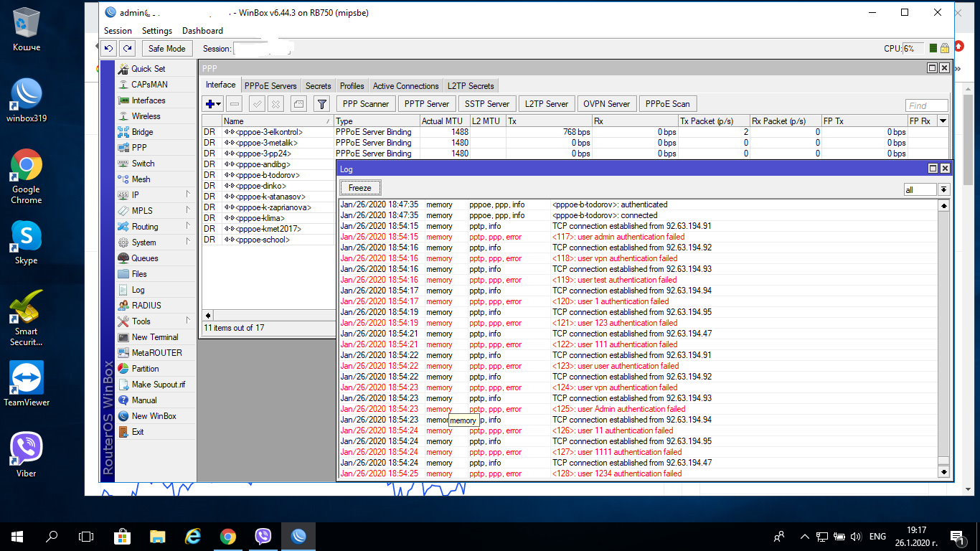The image size is (980, 551).
Task: Click the padlock icon near CPU indicator
Action: [945, 48]
